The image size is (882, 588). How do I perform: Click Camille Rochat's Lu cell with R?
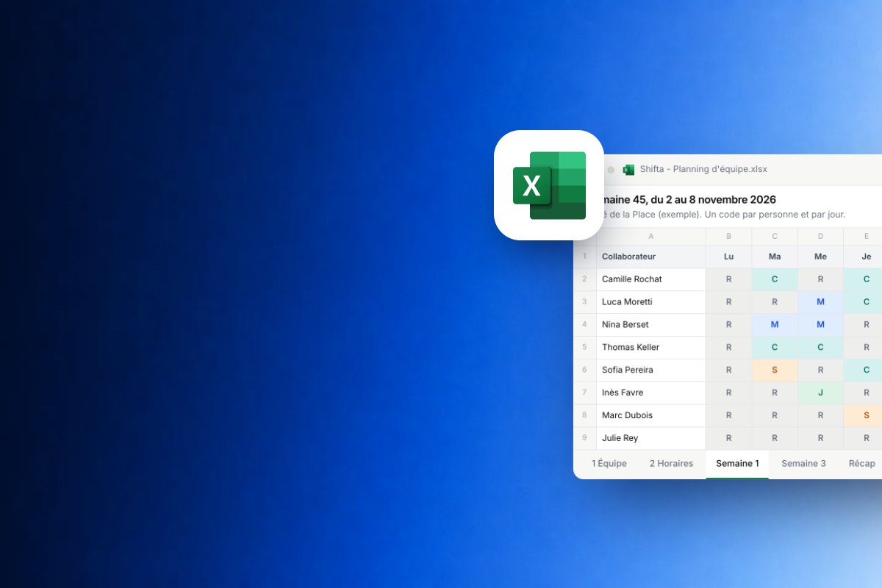[728, 279]
